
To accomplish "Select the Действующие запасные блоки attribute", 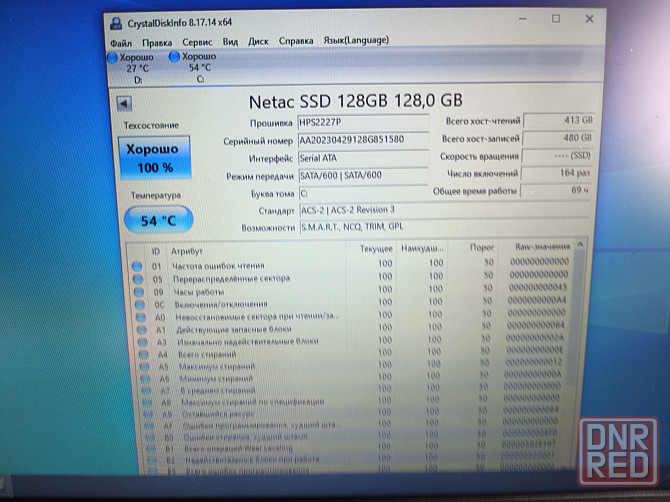I will pyautogui.click(x=234, y=329).
